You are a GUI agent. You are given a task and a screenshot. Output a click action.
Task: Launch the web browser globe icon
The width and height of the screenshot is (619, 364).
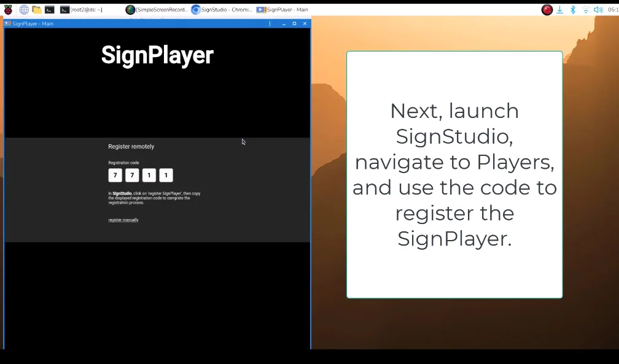(24, 10)
